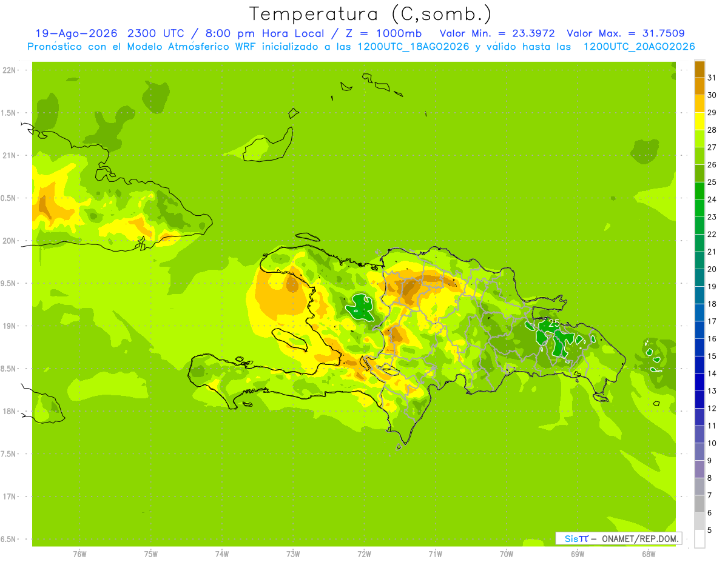Click the '31' value on the color scale
This screenshot has height=562, width=728.
712,77
